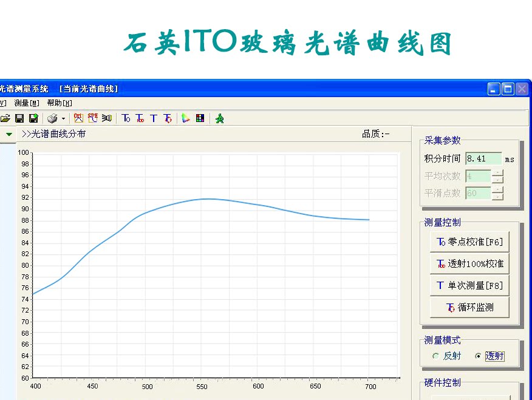This screenshot has height=400, width=532.
Task: Click the loop monitoring toolbar icon
Action: [x=168, y=118]
